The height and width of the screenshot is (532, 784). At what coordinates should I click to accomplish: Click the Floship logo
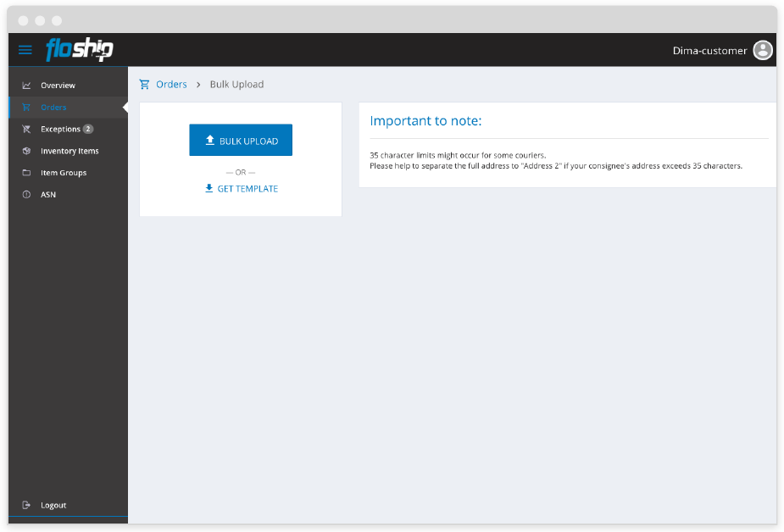pyautogui.click(x=79, y=50)
